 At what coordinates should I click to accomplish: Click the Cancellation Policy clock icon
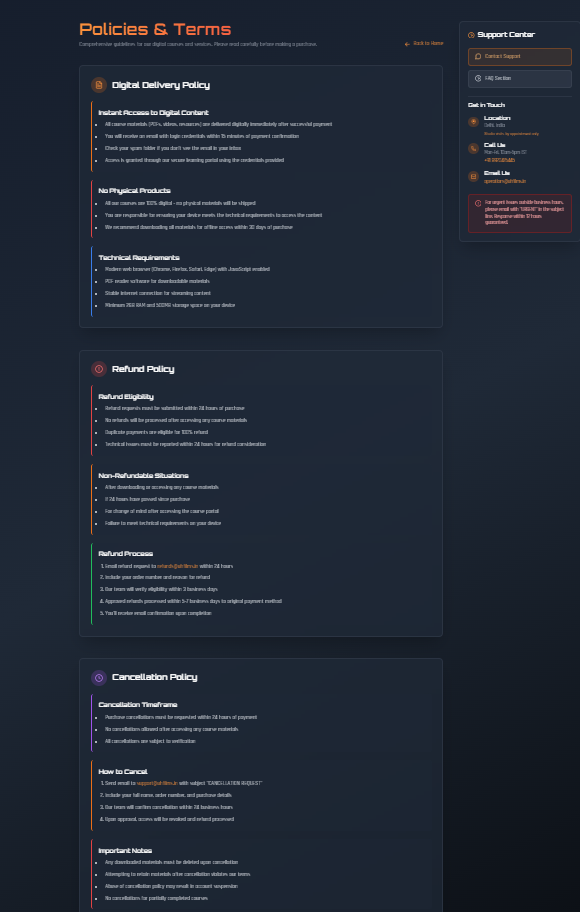click(99, 677)
